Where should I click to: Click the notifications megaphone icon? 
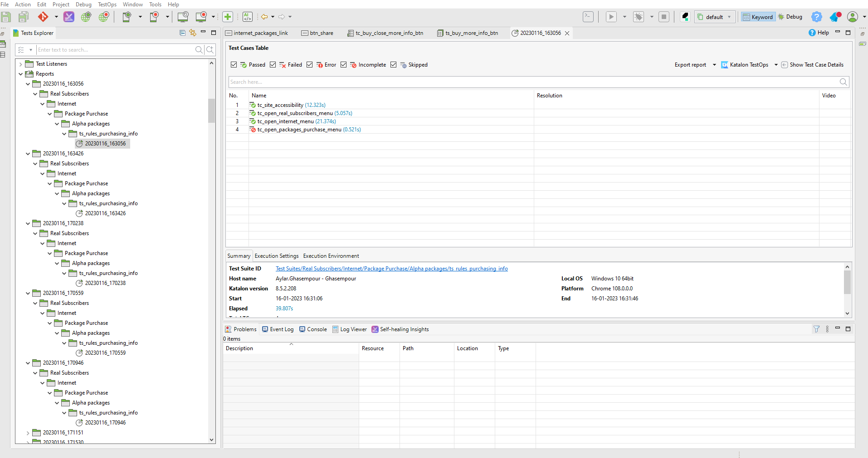pos(835,17)
